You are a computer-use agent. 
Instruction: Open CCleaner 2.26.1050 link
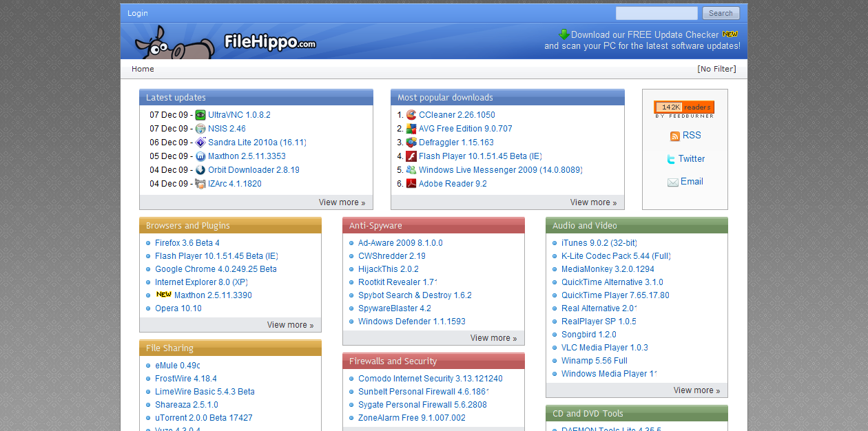457,115
